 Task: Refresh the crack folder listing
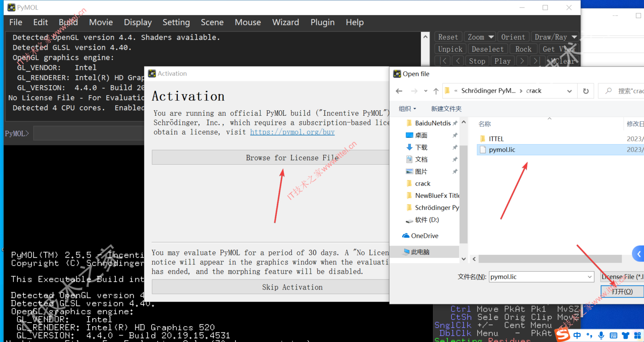coord(586,91)
